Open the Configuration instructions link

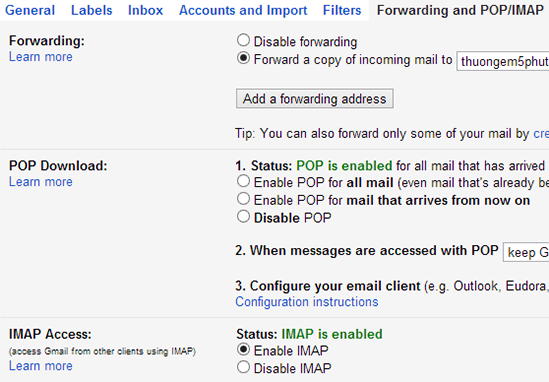307,302
